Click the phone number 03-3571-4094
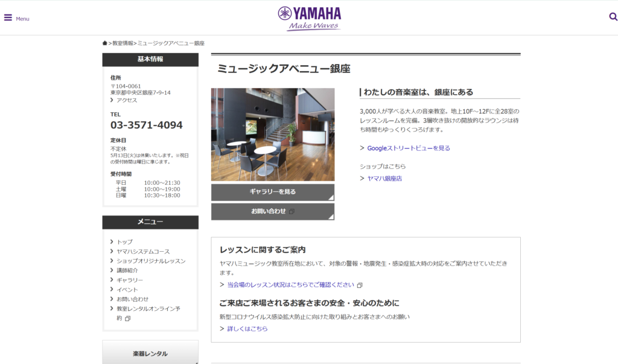Viewport: 618px width, 364px height. [146, 125]
